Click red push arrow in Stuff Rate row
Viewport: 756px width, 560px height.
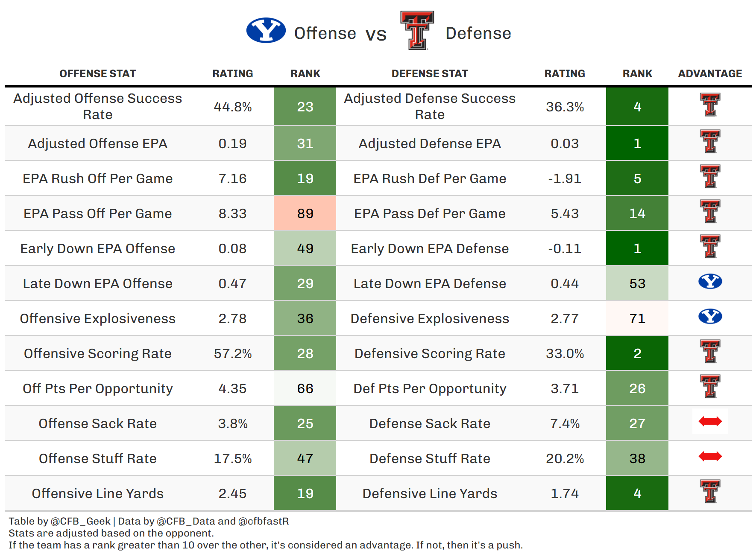point(710,457)
